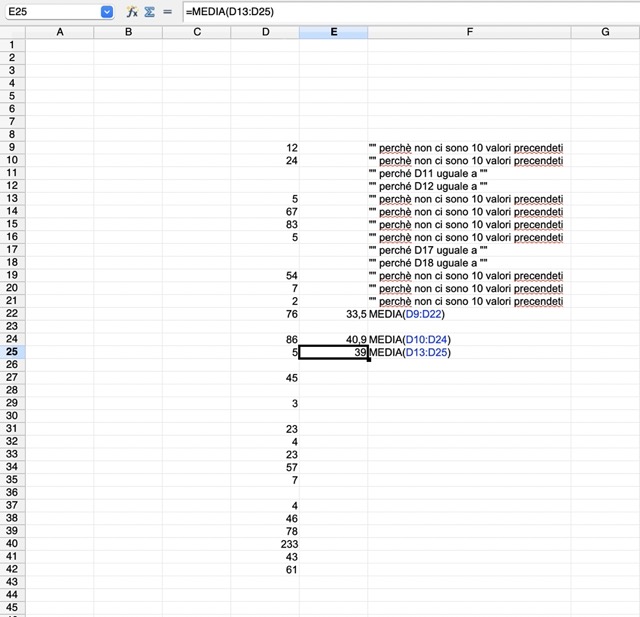The height and width of the screenshot is (617, 640).
Task: Click cell D15 with value 83
Action: pyautogui.click(x=265, y=225)
